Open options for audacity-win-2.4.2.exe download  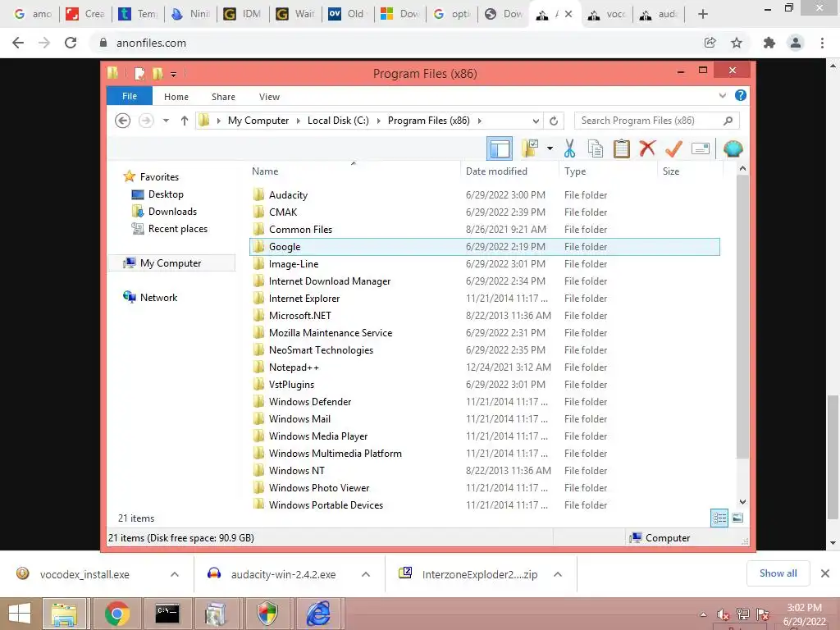366,574
